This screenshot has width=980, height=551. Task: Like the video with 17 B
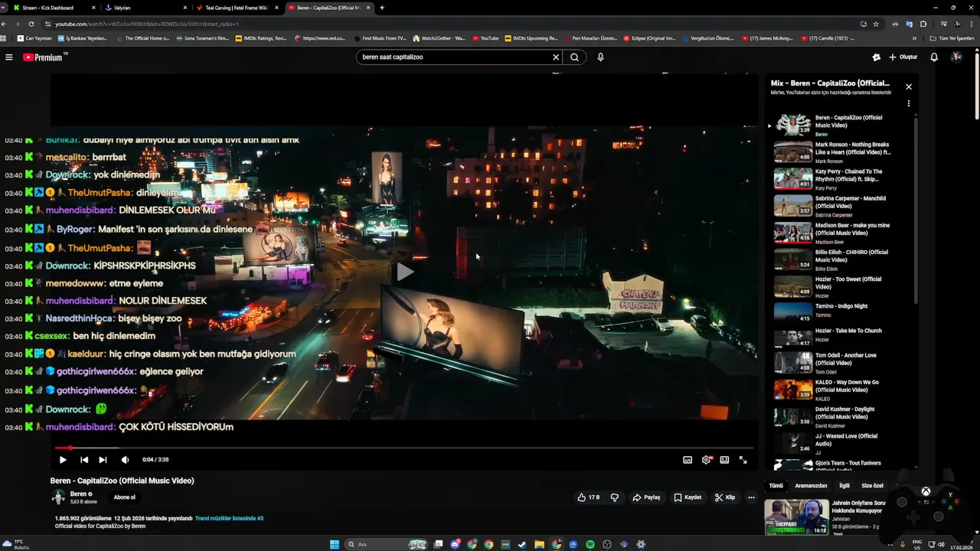588,497
